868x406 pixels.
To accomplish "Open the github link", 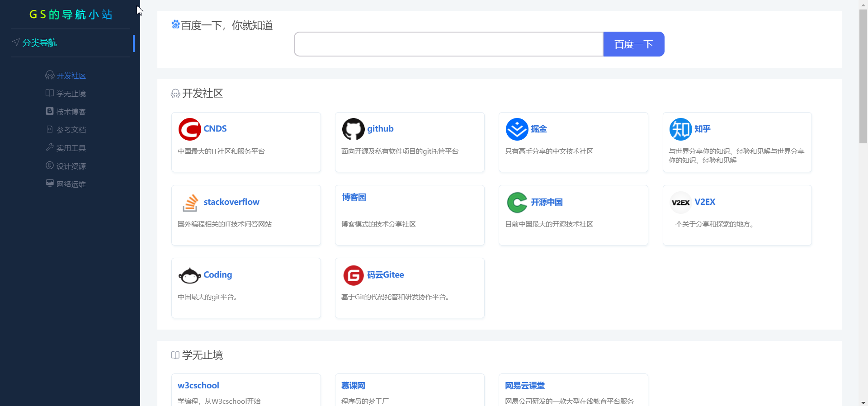I will coord(380,129).
